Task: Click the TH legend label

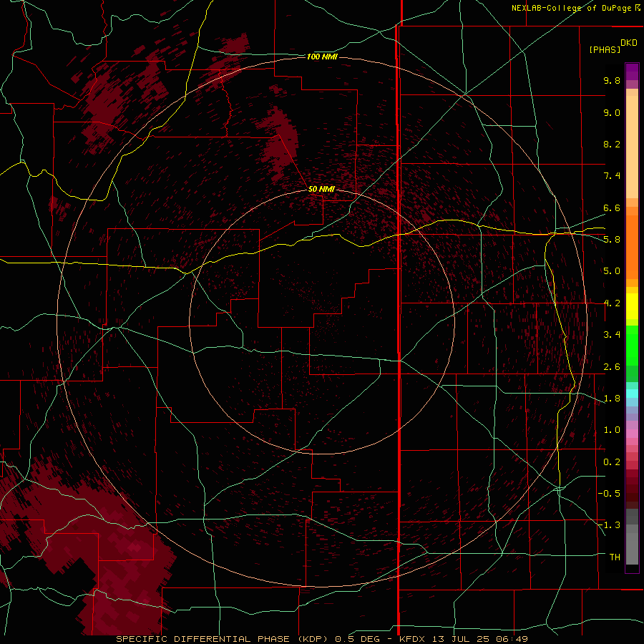Action: 615,557
